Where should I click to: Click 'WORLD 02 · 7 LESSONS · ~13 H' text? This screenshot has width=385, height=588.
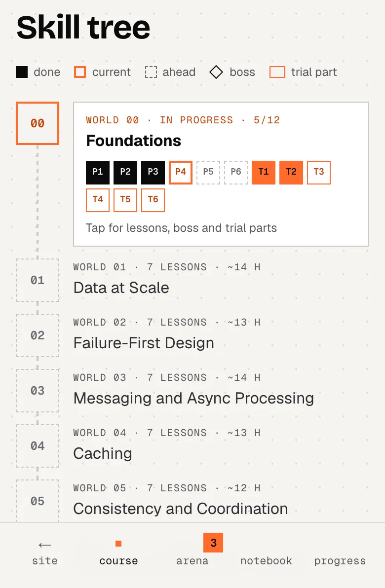[x=167, y=322]
